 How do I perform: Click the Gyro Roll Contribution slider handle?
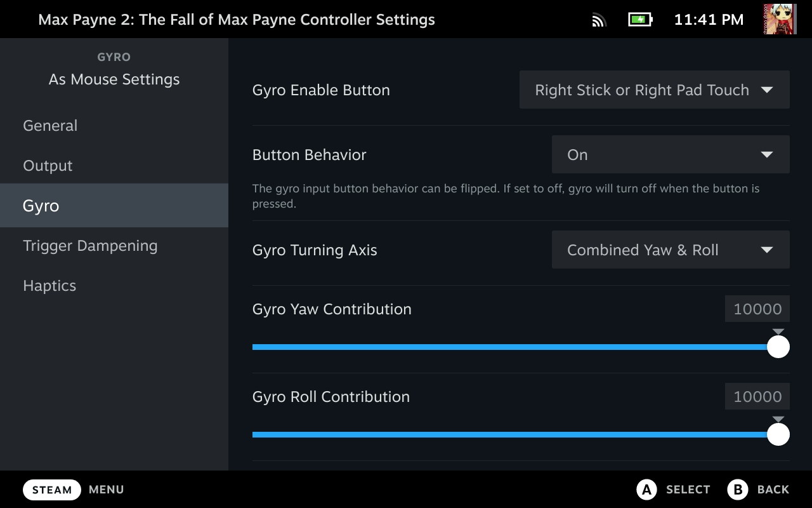coord(778,434)
